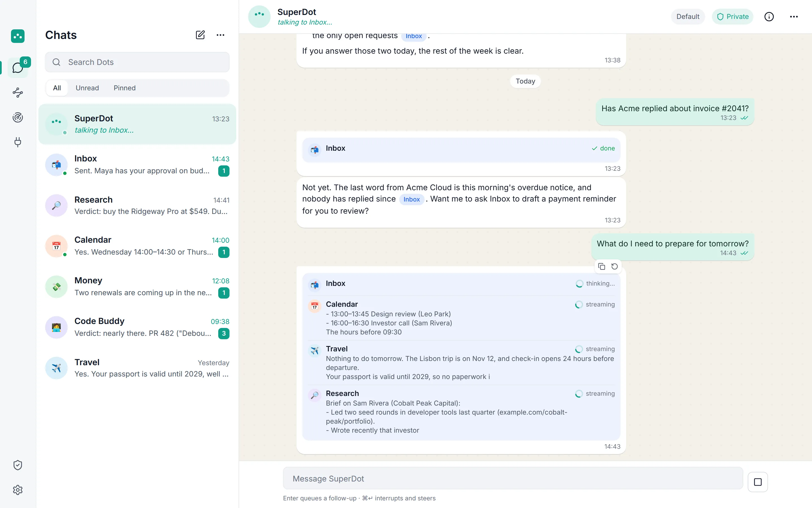This screenshot has height=508, width=812.
Task: Open the SuperDot chat in list
Action: coord(137,124)
